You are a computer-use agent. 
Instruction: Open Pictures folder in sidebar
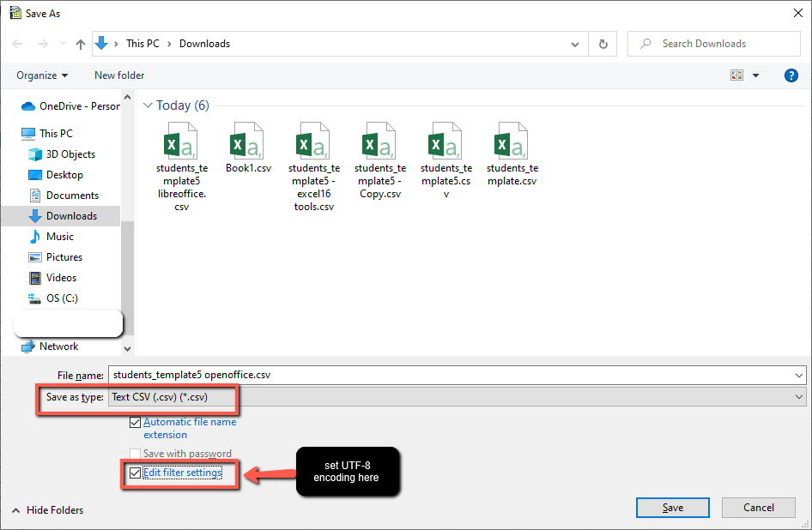pos(56,257)
